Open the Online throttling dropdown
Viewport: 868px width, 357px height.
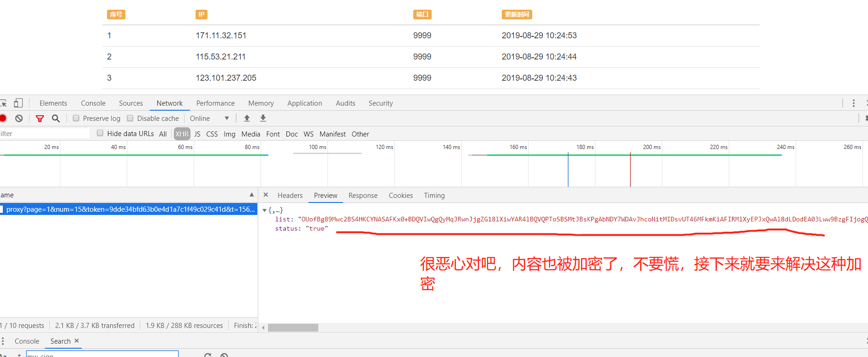pos(209,119)
